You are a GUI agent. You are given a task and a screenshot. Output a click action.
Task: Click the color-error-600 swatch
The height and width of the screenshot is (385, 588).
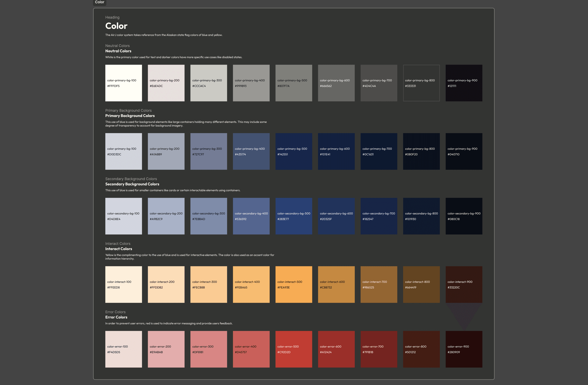coord(336,349)
